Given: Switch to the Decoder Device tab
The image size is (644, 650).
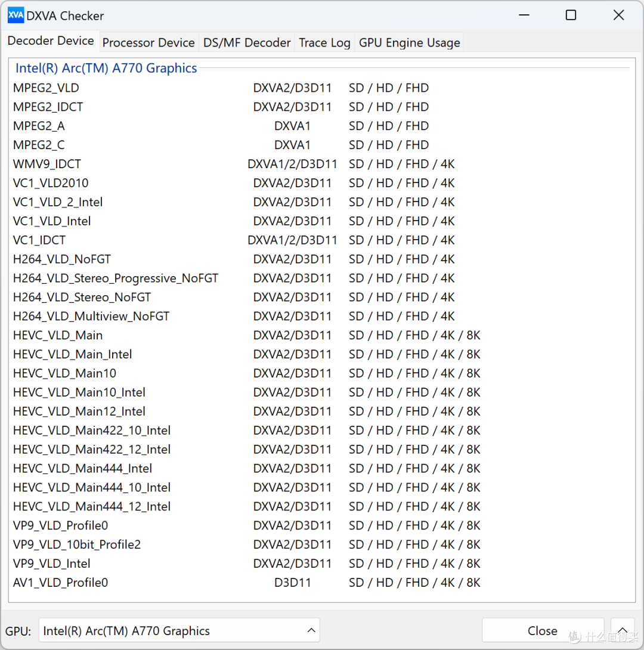Looking at the screenshot, I should [51, 41].
